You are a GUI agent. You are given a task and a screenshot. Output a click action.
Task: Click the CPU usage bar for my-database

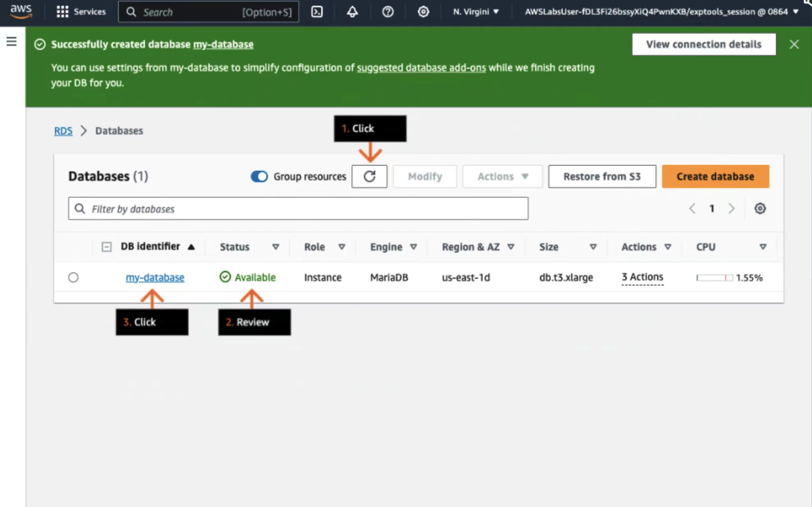pyautogui.click(x=714, y=278)
